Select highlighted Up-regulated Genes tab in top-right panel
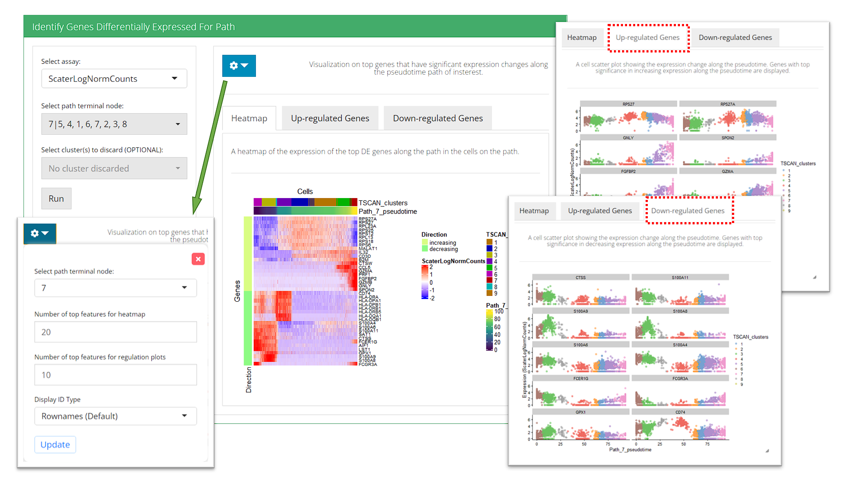The image size is (868, 479). click(647, 38)
